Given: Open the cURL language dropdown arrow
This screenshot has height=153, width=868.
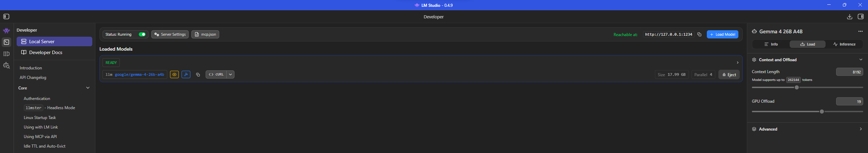Looking at the screenshot, I should tap(230, 74).
